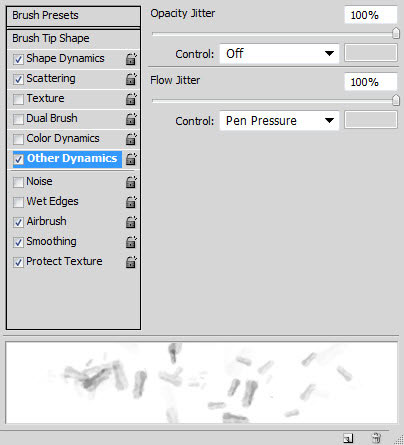Click the create new brush icon

(348, 438)
